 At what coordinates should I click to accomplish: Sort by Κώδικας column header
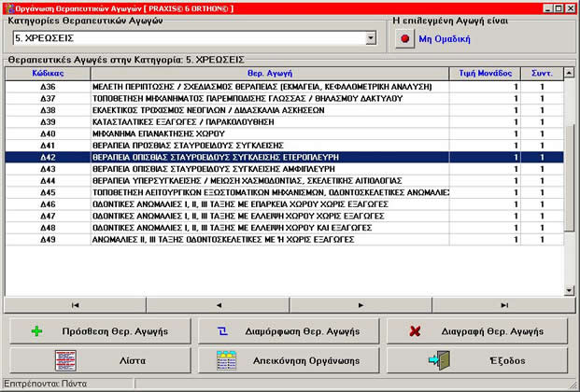(x=48, y=73)
